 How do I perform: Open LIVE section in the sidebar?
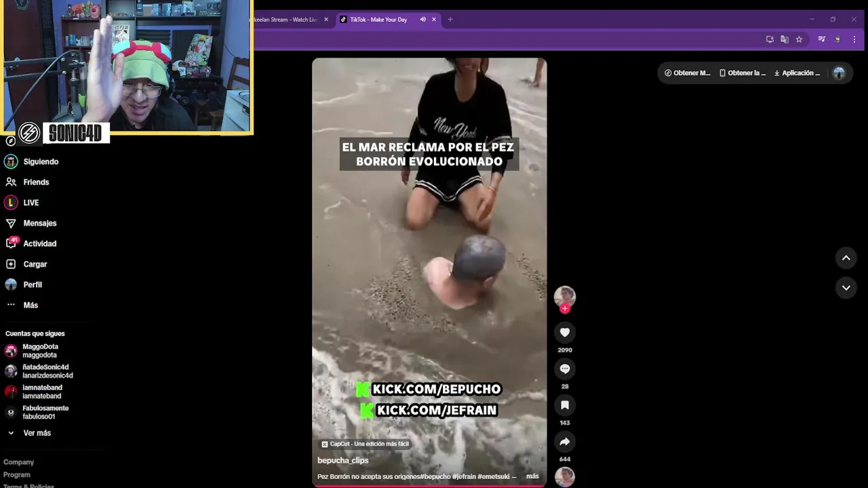click(x=31, y=203)
